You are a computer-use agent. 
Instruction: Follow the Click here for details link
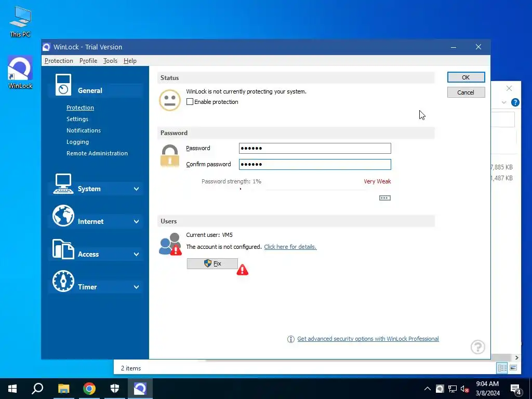[x=290, y=247]
